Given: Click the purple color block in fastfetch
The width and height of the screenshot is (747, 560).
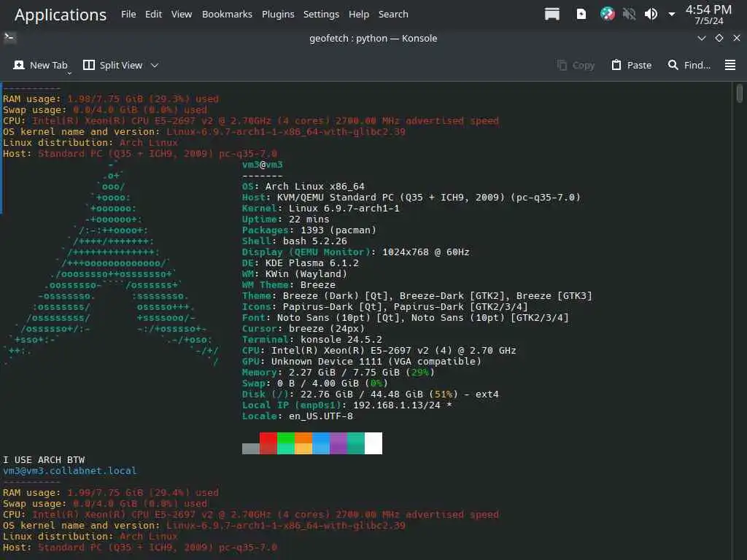Looking at the screenshot, I should (x=338, y=443).
